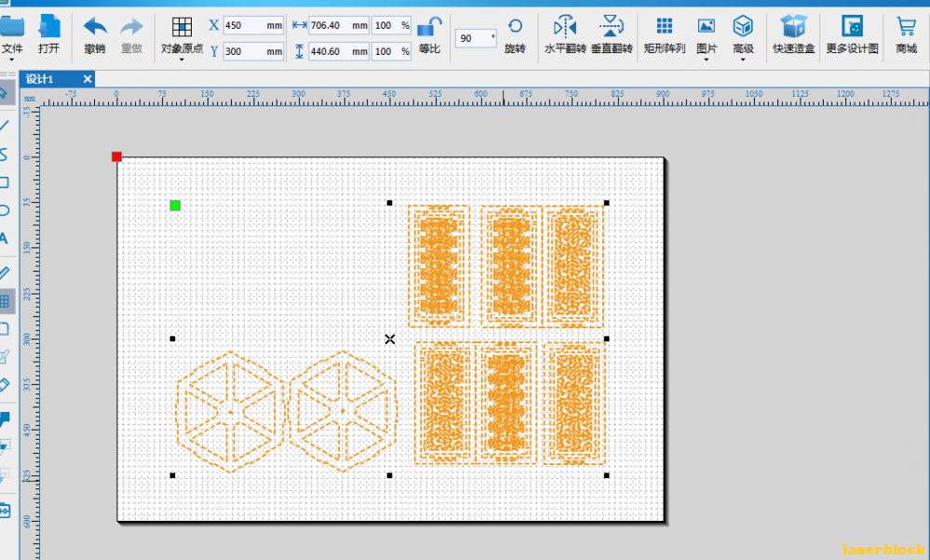Image resolution: width=930 pixels, height=560 pixels.
Task: Click the Undo (撤销) arrow icon
Action: (x=95, y=27)
